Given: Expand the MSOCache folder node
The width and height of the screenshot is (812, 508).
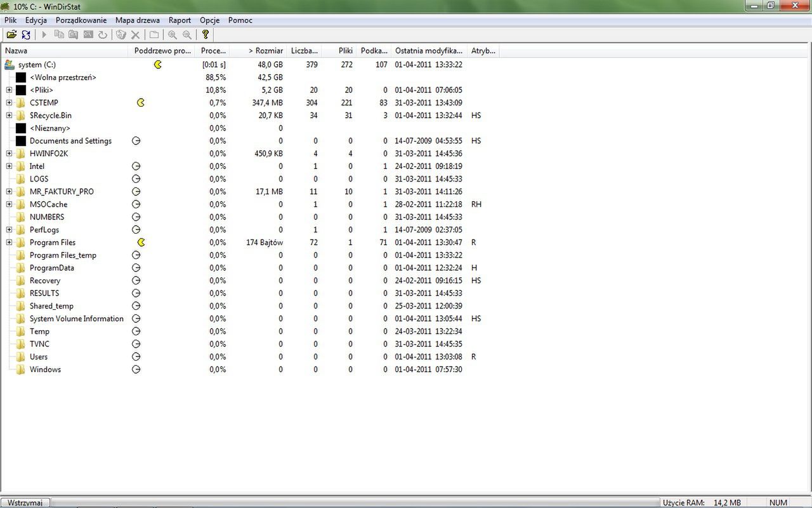Looking at the screenshot, I should 10,204.
